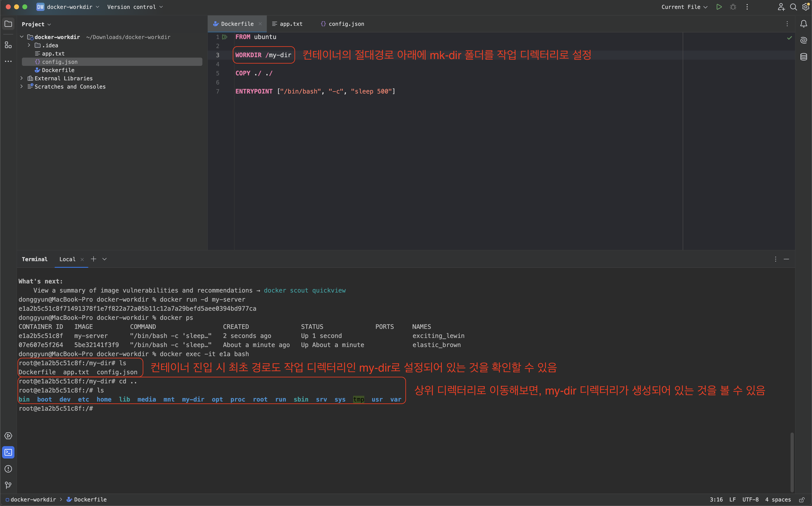
Task: Open the Database tool window icon
Action: pyautogui.click(x=804, y=57)
